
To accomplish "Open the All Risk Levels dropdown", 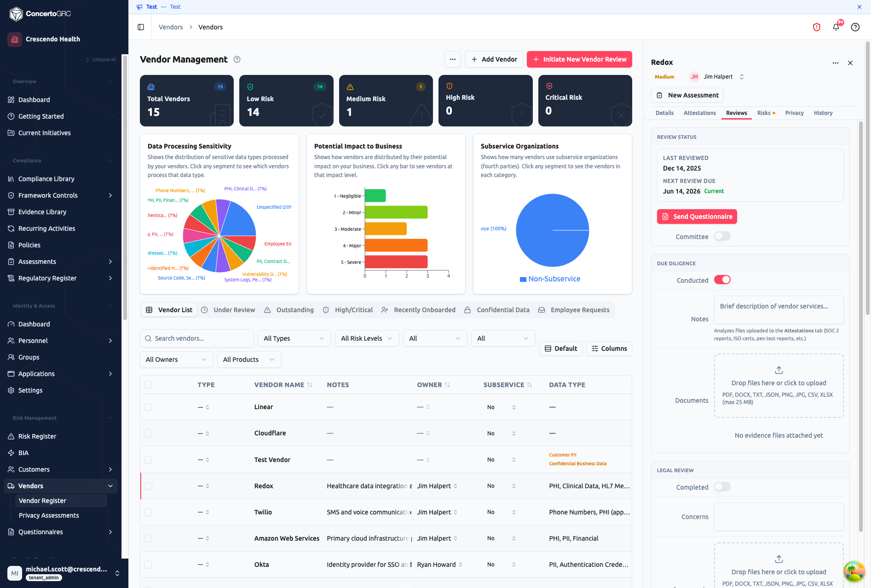I will pyautogui.click(x=367, y=338).
